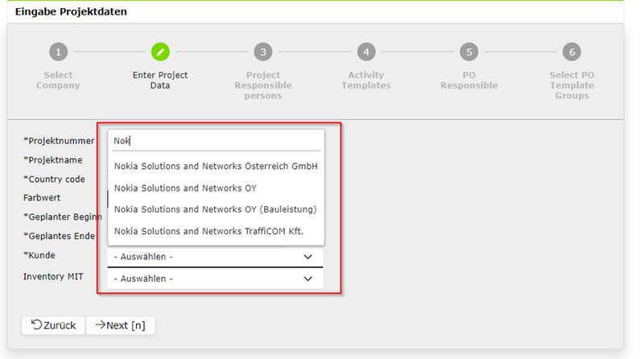644x359 pixels.
Task: Select step 4 Activity Templates circle
Action: 366,52
